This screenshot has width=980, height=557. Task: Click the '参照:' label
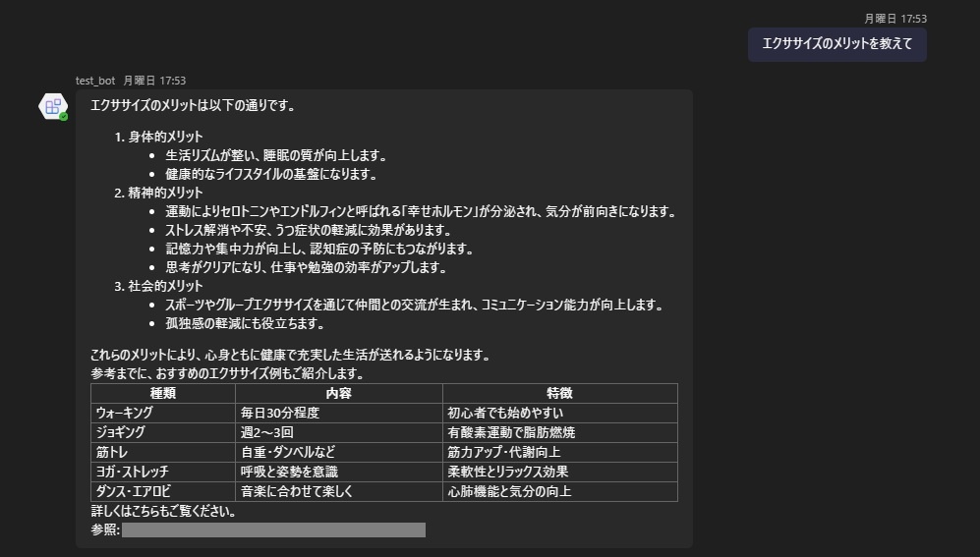(105, 530)
